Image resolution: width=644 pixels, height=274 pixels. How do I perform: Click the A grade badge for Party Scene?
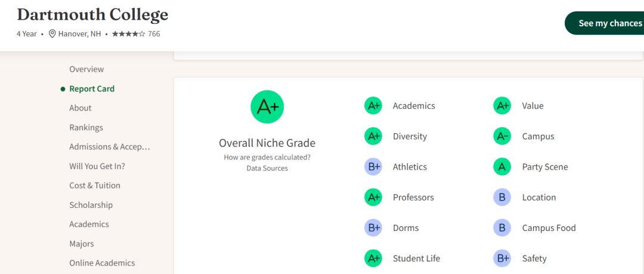[502, 167]
